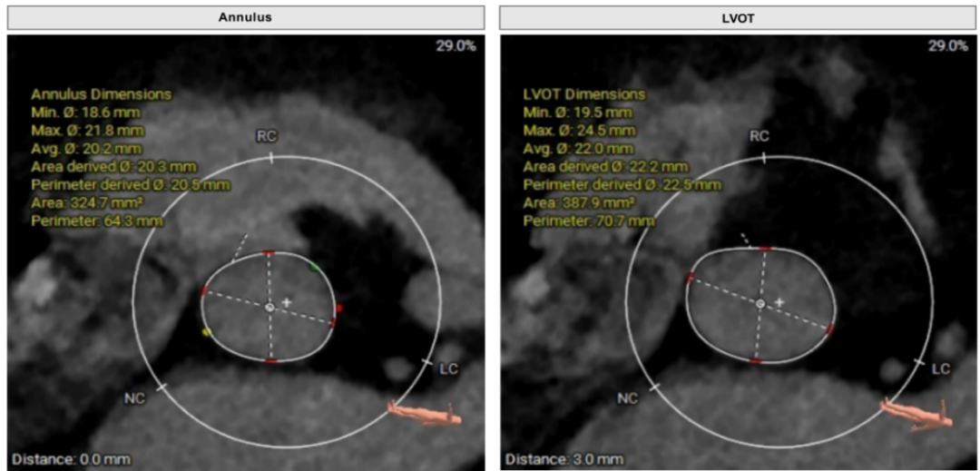Click the 29.0% phase label in Annulus view
The height and width of the screenshot is (471, 980).
456,45
